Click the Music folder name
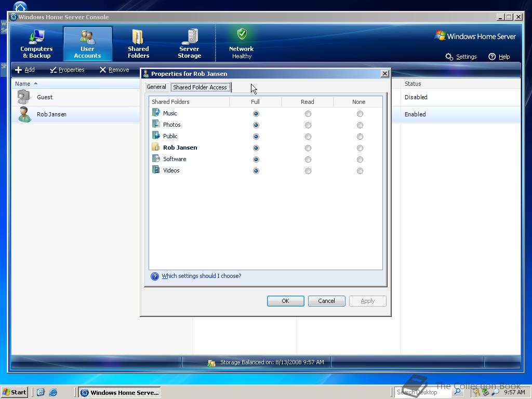This screenshot has height=399, width=532. (x=170, y=113)
